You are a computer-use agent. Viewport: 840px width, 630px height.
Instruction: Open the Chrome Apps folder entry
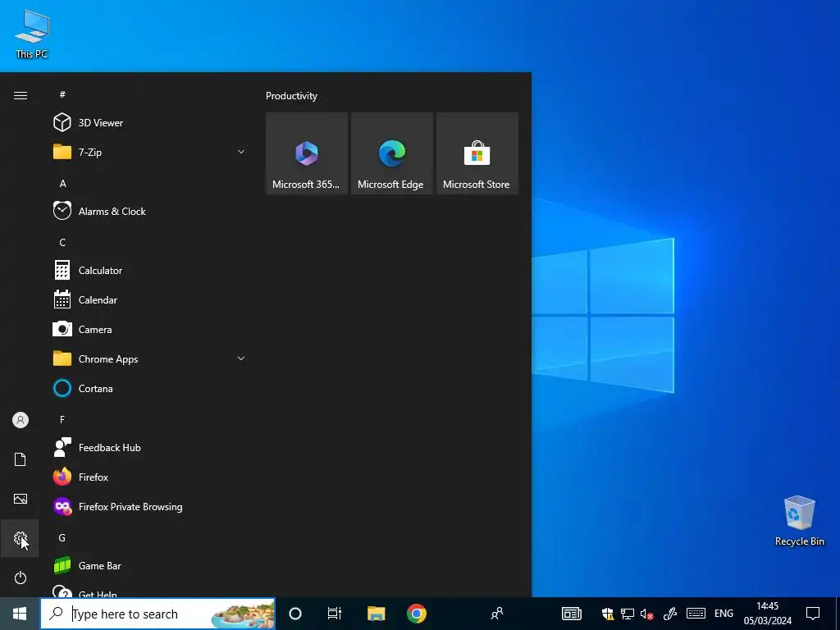[150, 358]
